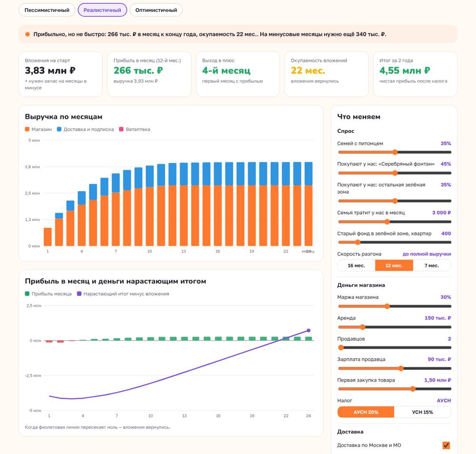Image resolution: width=476 pixels, height=454 pixels.
Task: Toggle Магазин legend orange swatch
Action: (27, 129)
